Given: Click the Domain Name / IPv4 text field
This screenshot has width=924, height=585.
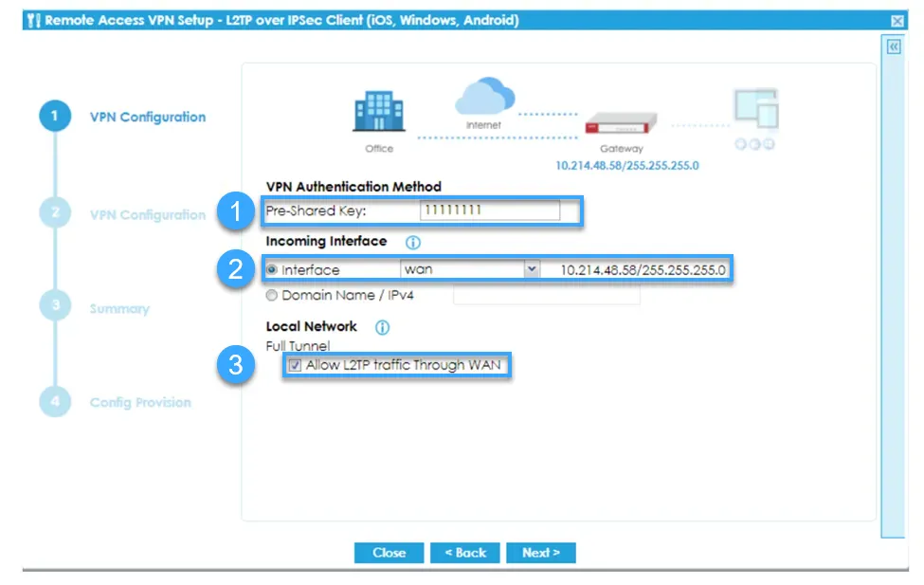Looking at the screenshot, I should click(546, 296).
